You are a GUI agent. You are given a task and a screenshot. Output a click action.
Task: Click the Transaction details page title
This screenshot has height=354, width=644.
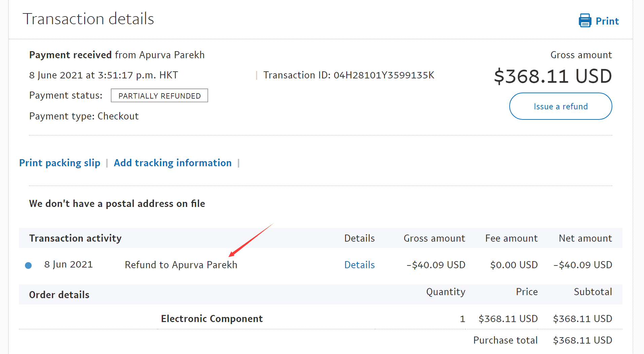88,19
